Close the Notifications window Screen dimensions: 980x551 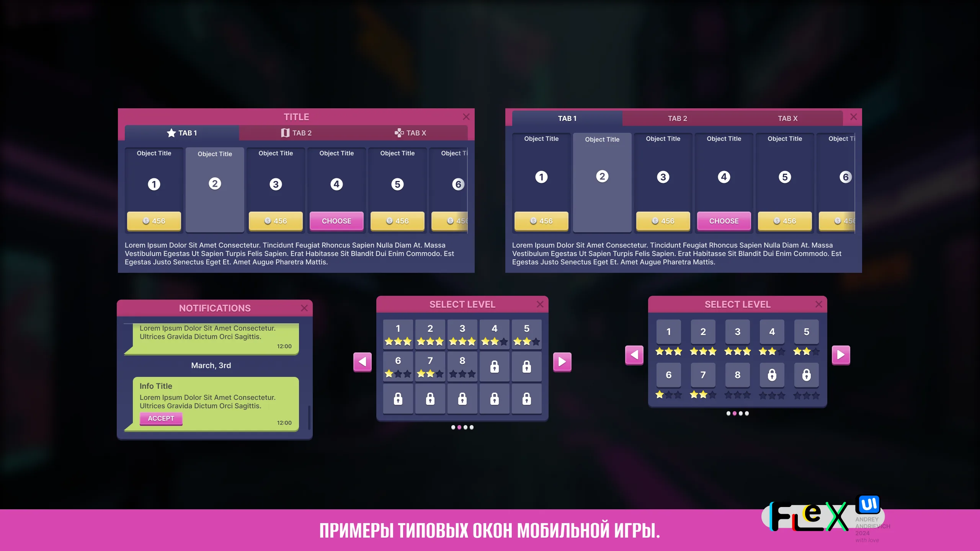(x=304, y=308)
